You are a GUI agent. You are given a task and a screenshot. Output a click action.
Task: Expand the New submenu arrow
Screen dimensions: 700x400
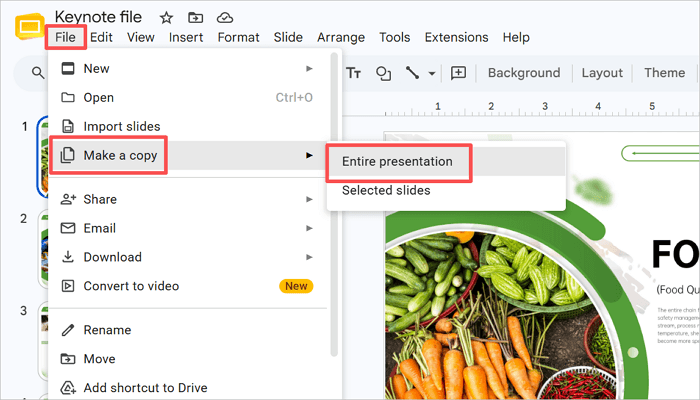309,69
